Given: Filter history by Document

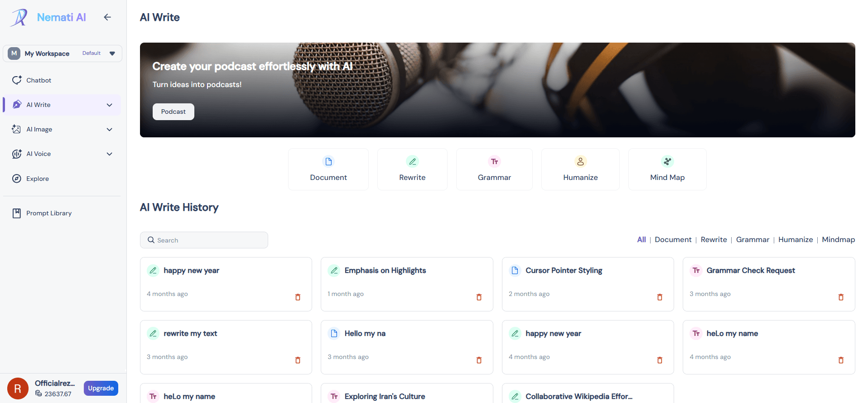Looking at the screenshot, I should 673,239.
